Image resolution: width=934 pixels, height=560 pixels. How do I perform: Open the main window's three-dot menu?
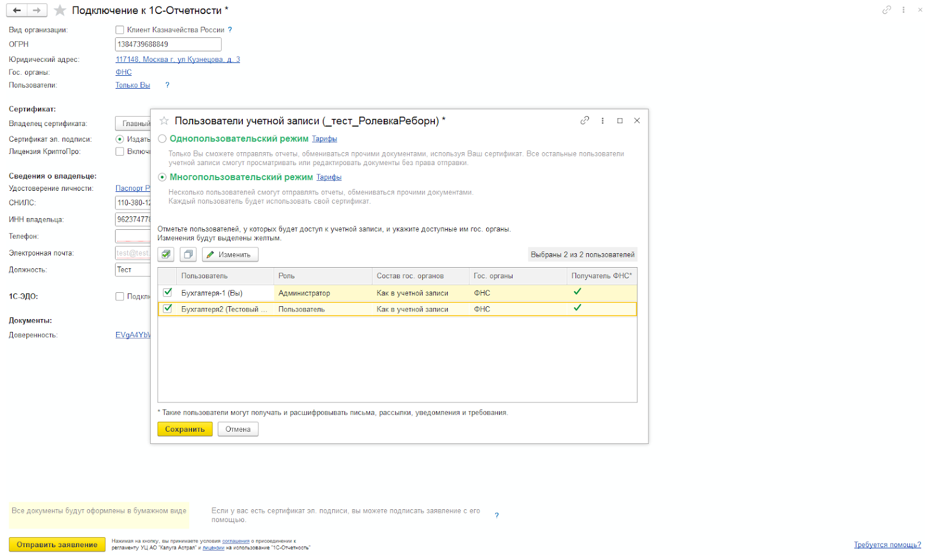(x=903, y=10)
